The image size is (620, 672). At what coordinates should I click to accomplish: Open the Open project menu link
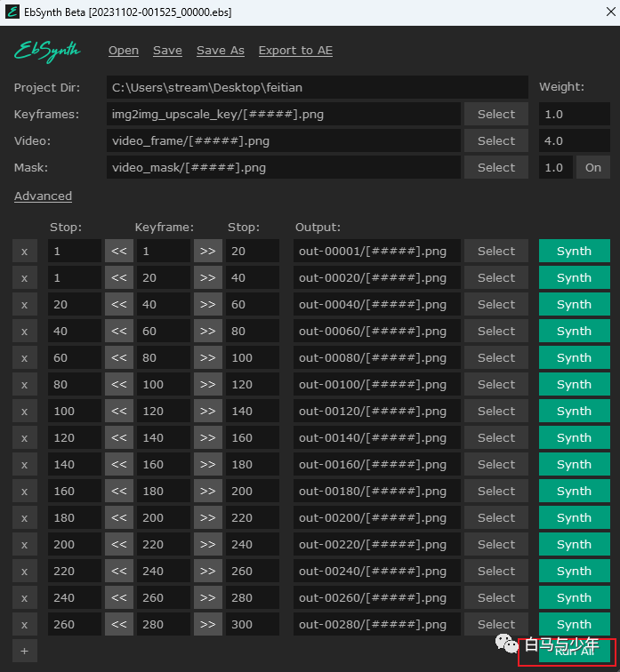pos(124,51)
